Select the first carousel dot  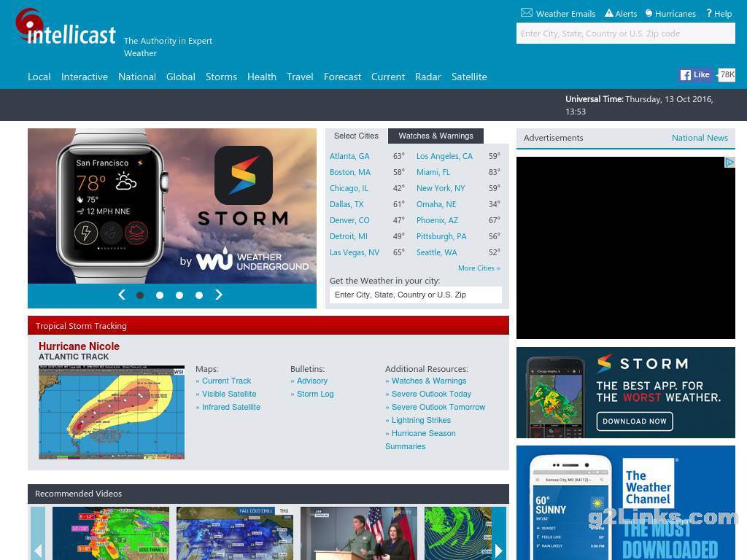pos(140,295)
